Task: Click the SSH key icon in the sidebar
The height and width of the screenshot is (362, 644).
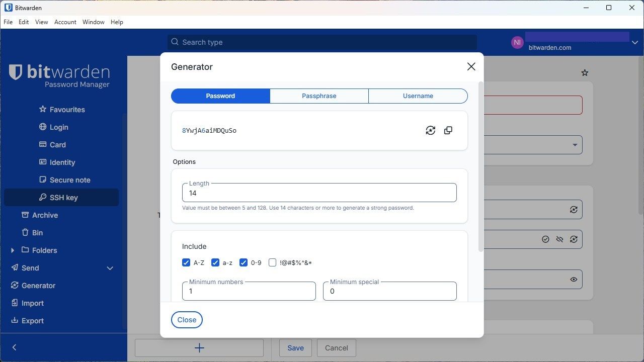Action: pyautogui.click(x=43, y=197)
